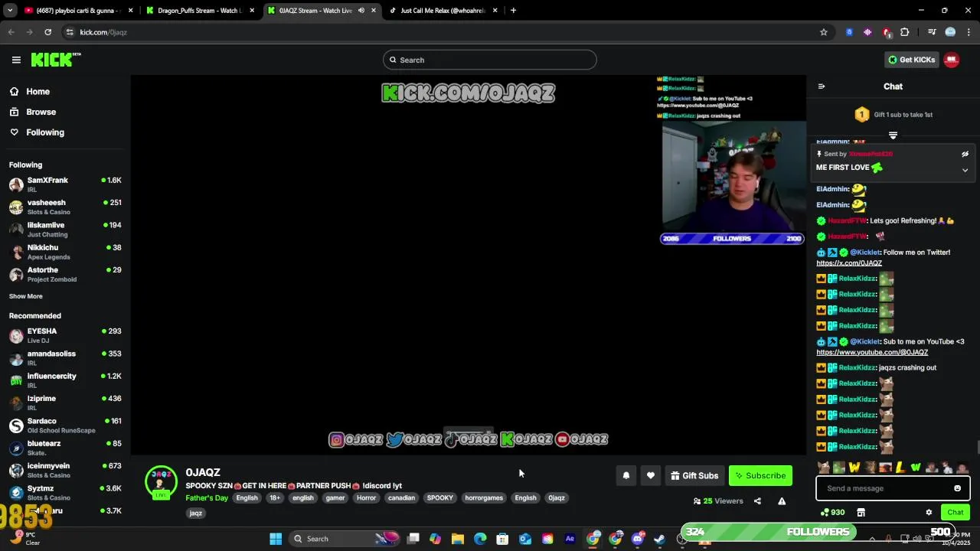The width and height of the screenshot is (980, 551).
Task: Toggle stream notifications bell
Action: click(x=626, y=476)
